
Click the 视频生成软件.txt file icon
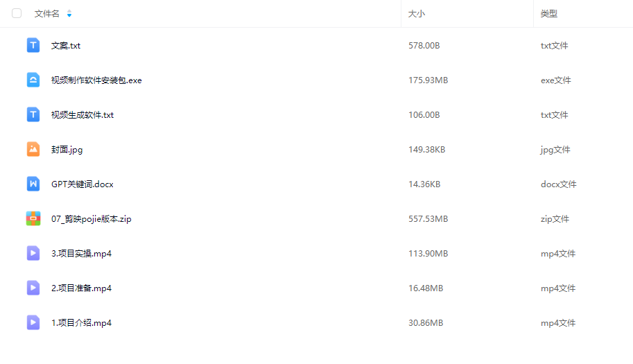click(33, 115)
